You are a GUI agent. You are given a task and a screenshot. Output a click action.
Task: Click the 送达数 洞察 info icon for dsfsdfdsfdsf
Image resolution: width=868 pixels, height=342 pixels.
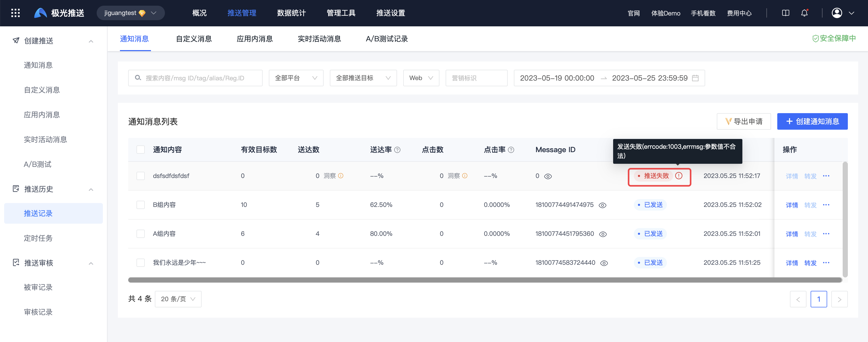click(341, 176)
